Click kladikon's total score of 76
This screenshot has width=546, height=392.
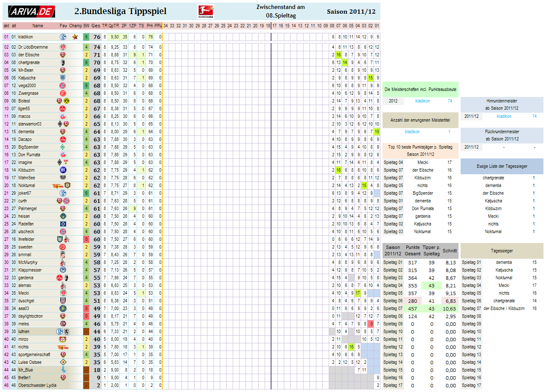(97, 37)
